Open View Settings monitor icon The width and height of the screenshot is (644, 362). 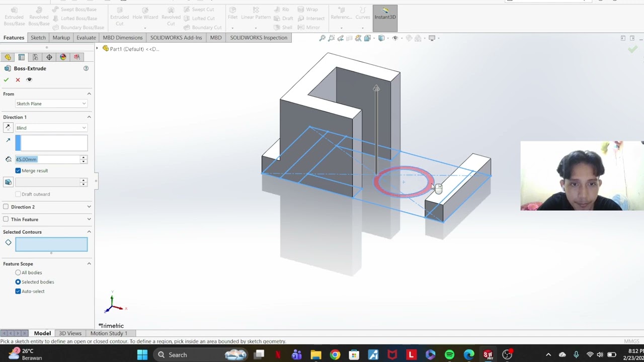tap(432, 38)
